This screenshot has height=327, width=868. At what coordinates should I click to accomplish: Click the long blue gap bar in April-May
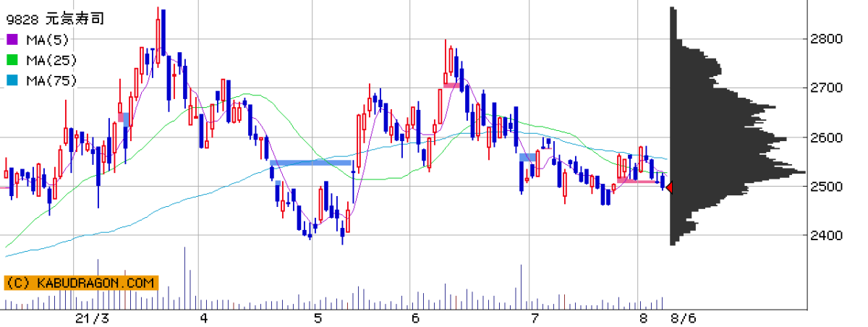pos(312,163)
